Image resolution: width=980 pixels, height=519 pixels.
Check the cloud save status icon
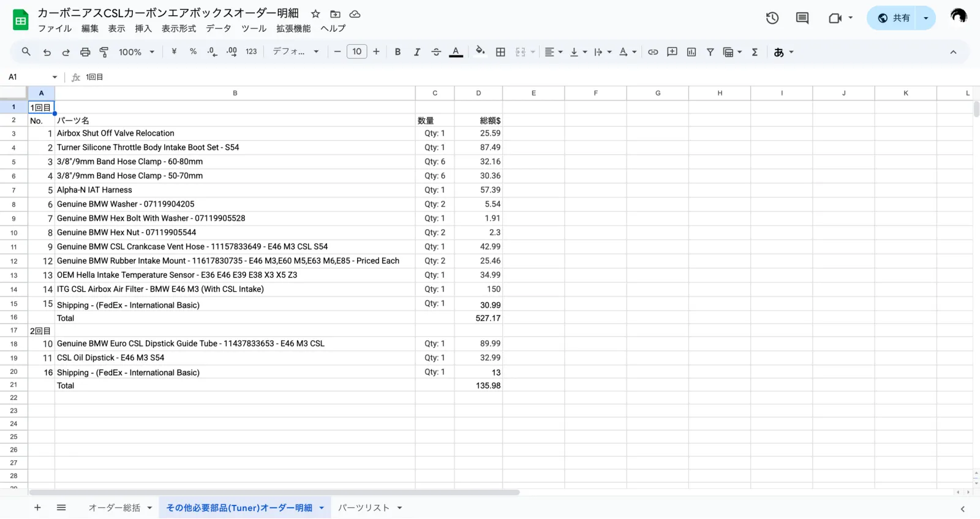(355, 13)
